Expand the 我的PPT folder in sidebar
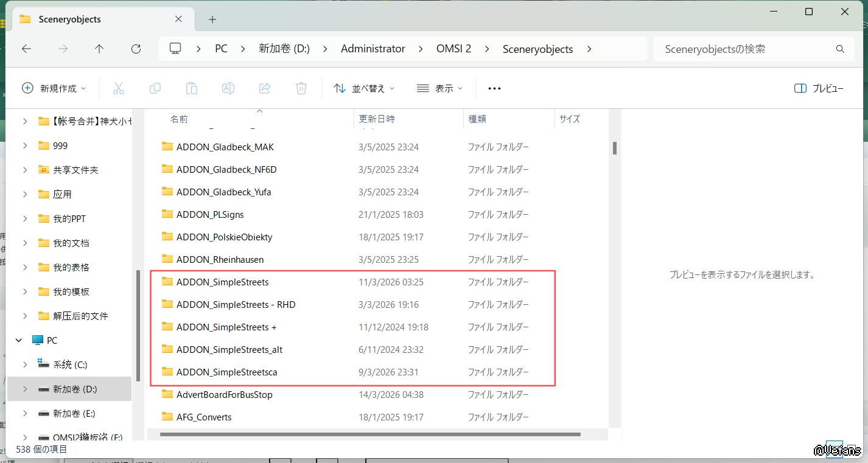The image size is (868, 463). [x=25, y=218]
